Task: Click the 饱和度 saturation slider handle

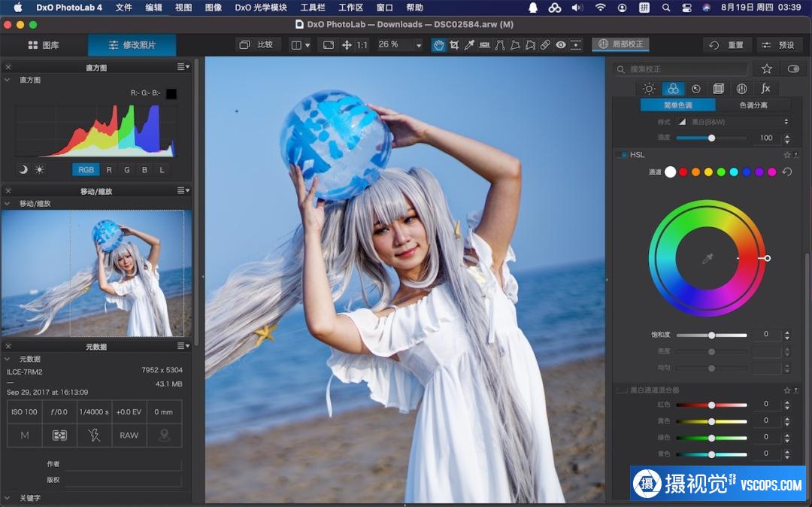Action: point(711,335)
